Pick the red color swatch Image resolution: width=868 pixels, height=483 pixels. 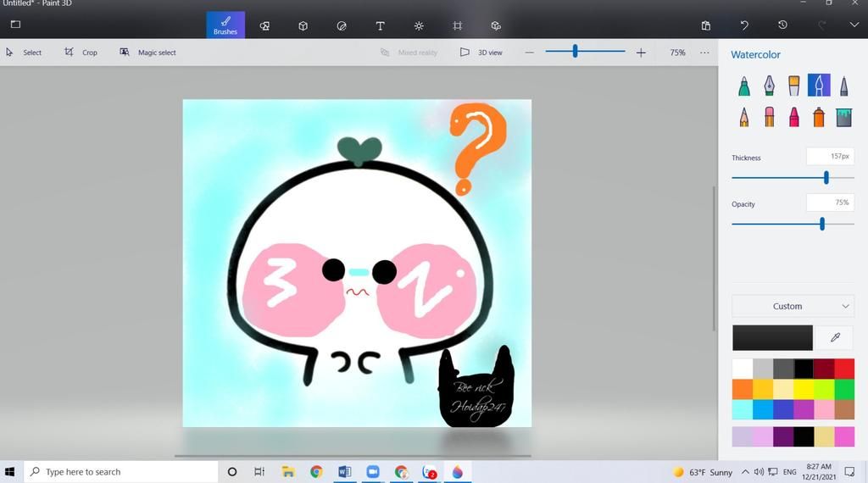click(x=844, y=369)
